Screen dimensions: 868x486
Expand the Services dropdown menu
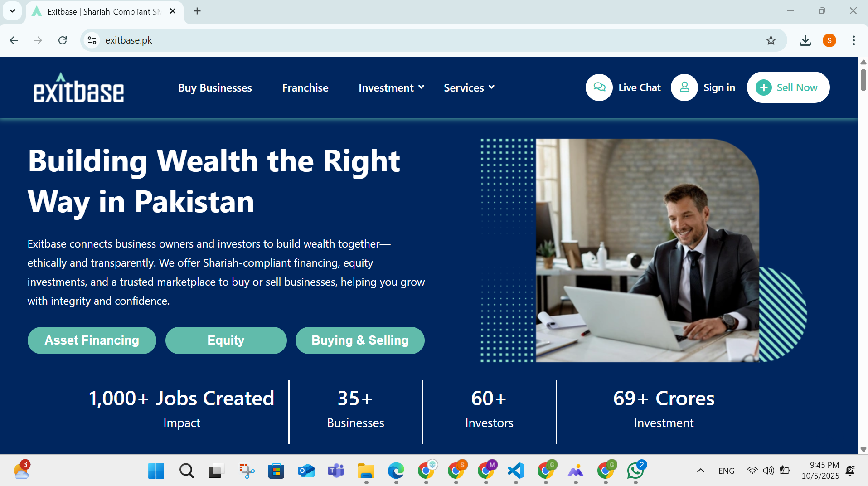469,87
